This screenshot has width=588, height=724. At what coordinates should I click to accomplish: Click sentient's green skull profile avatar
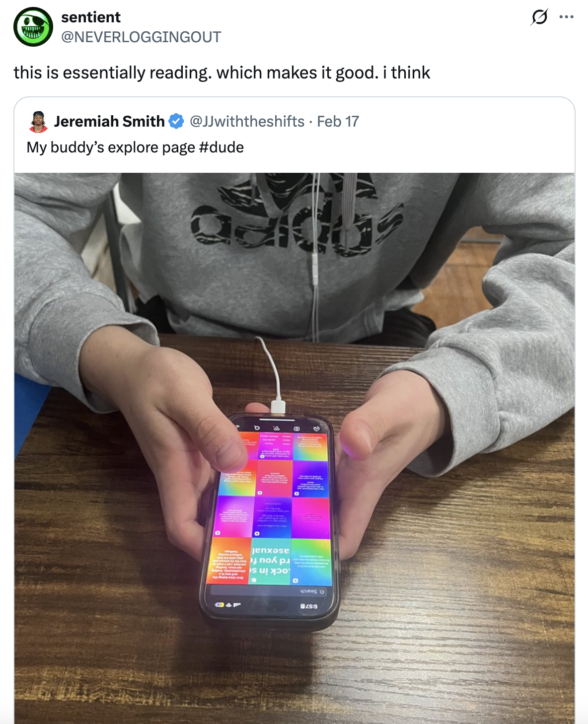(x=33, y=27)
